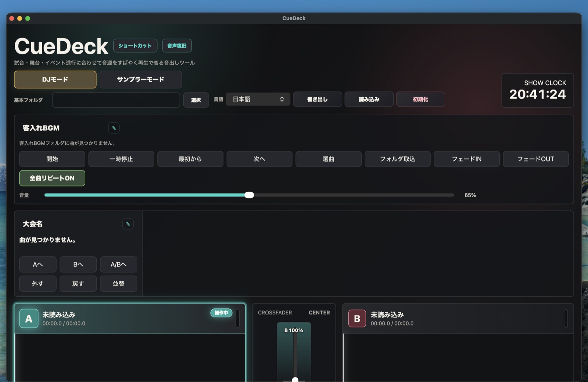Send track to deck with Aへ
The width and height of the screenshot is (588, 382).
pyautogui.click(x=38, y=264)
